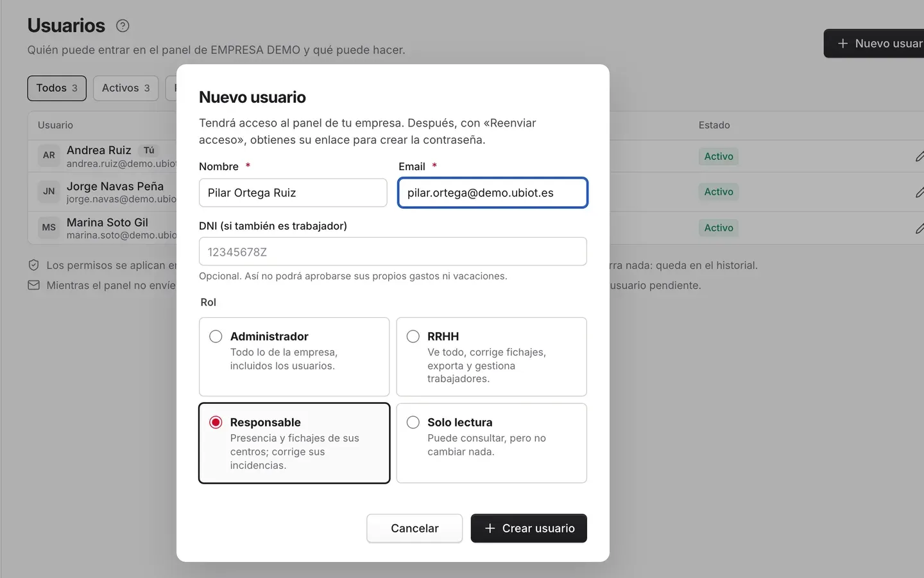The image size is (924, 578).
Task: Click the Activo status of Marina Soto Gil
Action: 719,228
